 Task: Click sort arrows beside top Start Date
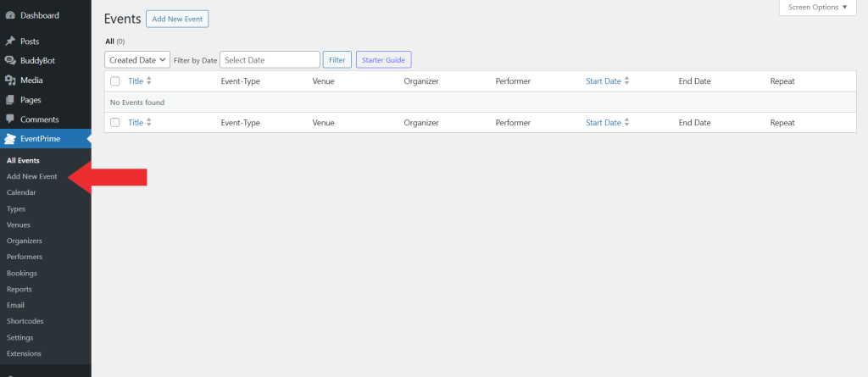pos(626,80)
